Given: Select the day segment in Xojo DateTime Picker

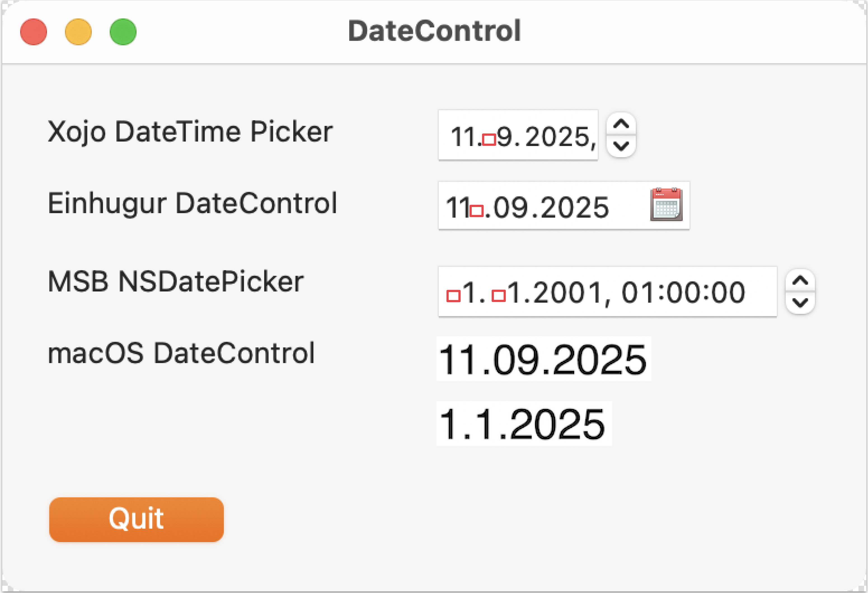Looking at the screenshot, I should (x=462, y=135).
